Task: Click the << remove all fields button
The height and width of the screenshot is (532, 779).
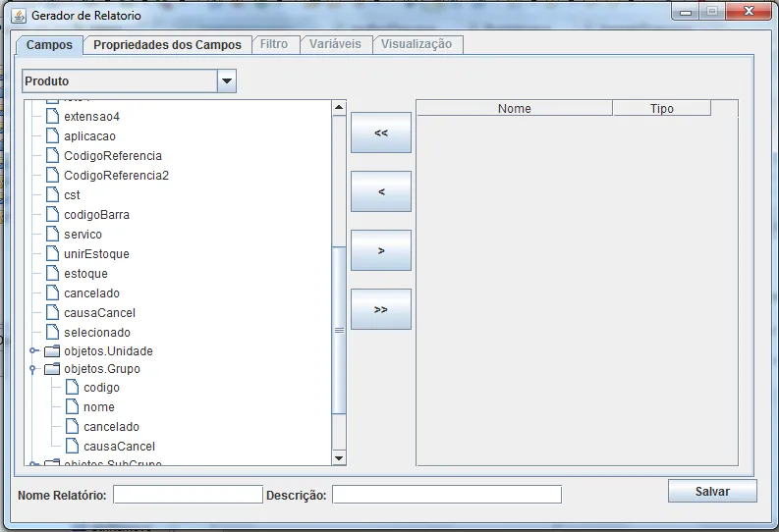Action: 381,133
